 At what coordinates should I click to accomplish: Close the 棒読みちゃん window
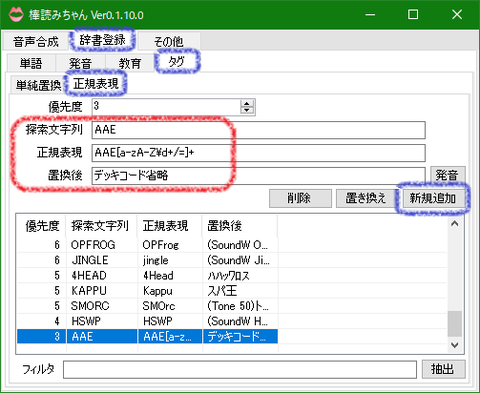457,15
